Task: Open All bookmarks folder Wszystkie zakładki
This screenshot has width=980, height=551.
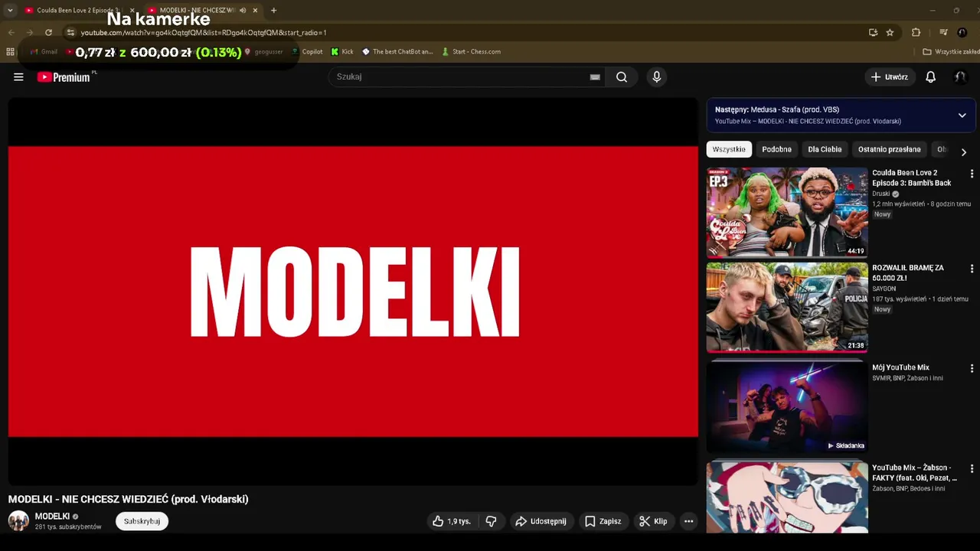Action: (x=950, y=52)
